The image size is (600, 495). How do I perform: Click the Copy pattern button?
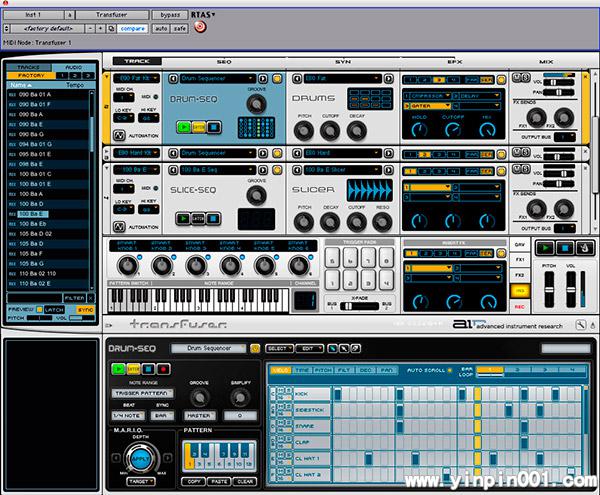point(195,481)
